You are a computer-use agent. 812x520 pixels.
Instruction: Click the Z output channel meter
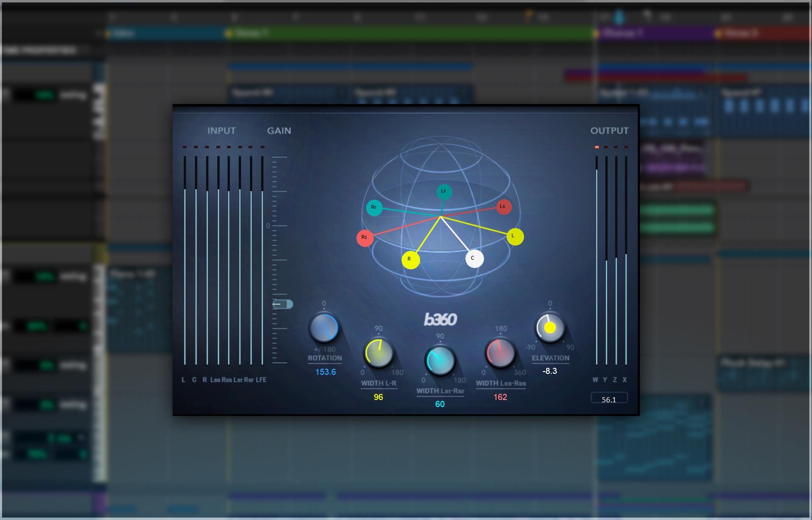[616, 260]
